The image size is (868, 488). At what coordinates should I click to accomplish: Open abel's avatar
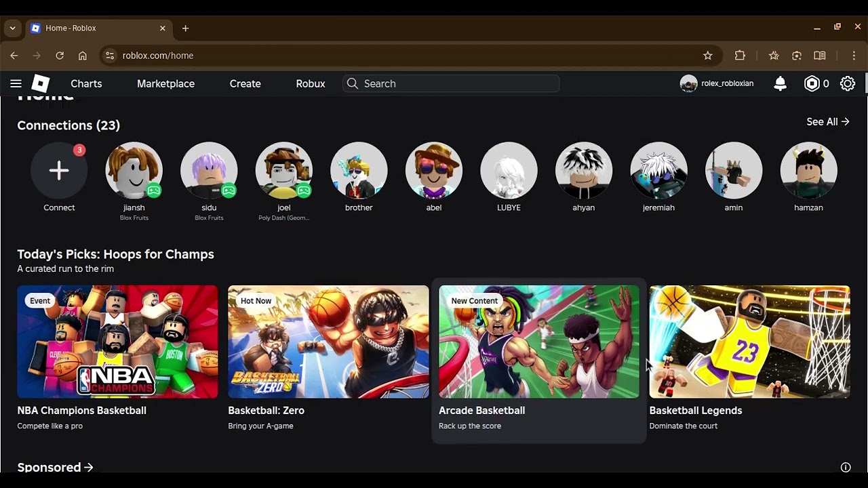point(433,170)
